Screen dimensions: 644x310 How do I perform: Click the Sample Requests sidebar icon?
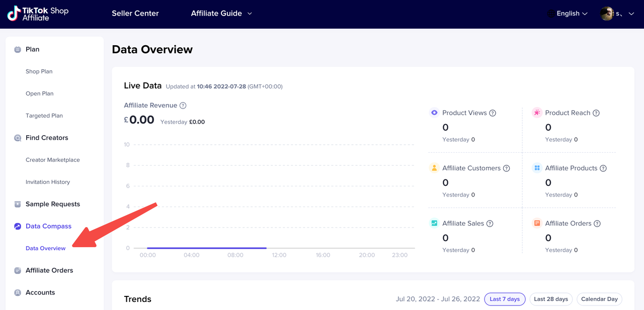click(17, 203)
